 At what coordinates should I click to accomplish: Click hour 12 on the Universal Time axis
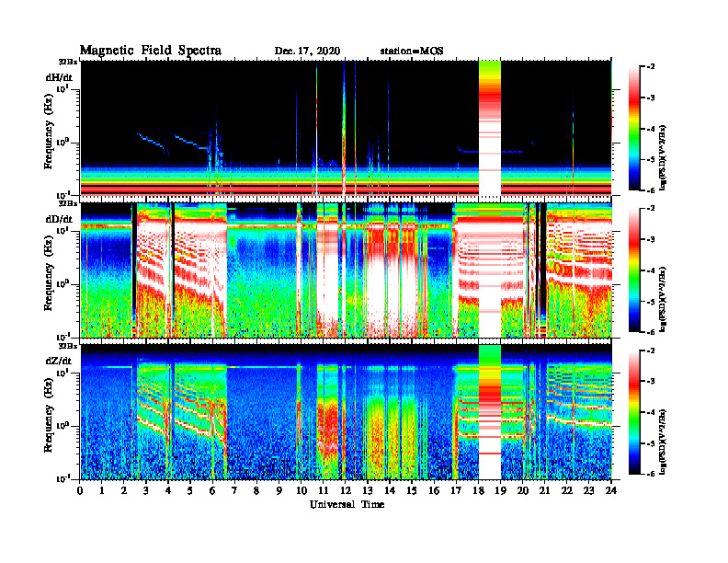[x=346, y=491]
